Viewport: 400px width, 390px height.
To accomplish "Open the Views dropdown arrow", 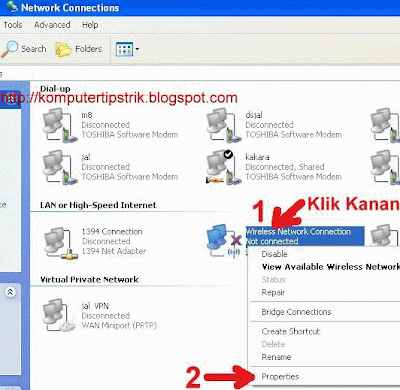I will click(137, 50).
